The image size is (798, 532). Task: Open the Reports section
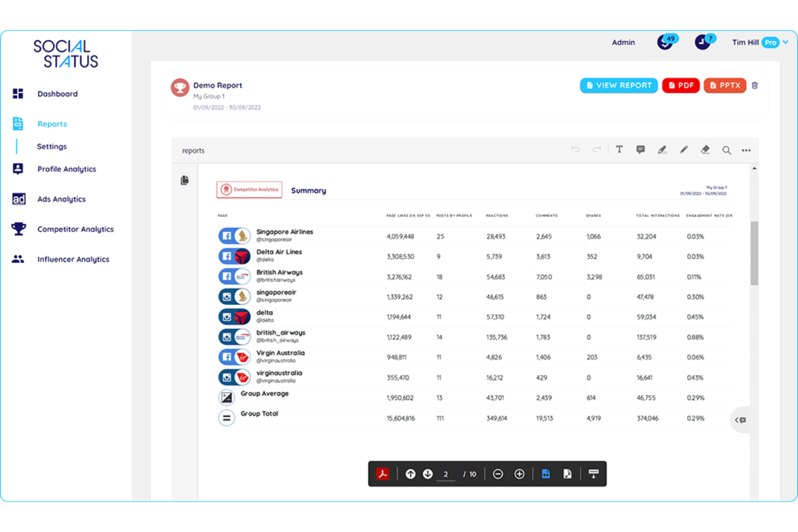[x=52, y=124]
